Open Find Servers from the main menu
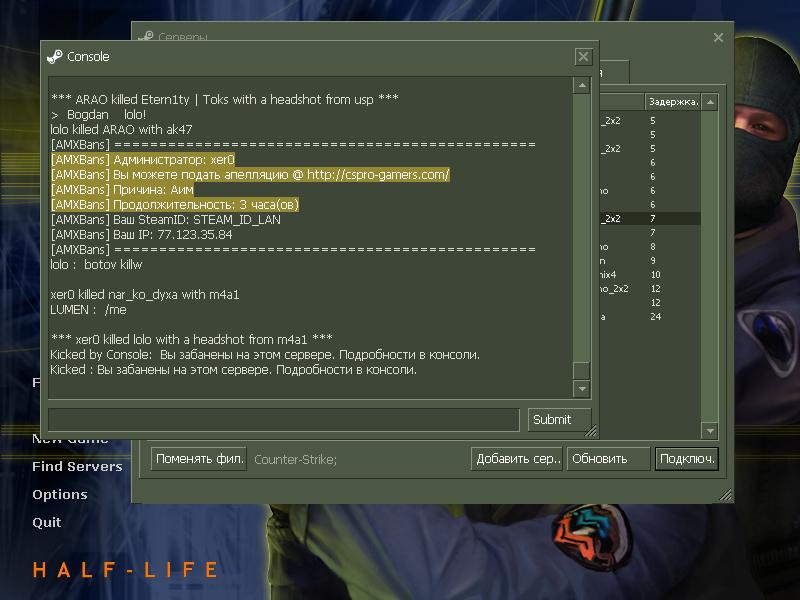The width and height of the screenshot is (800, 600). [77, 466]
